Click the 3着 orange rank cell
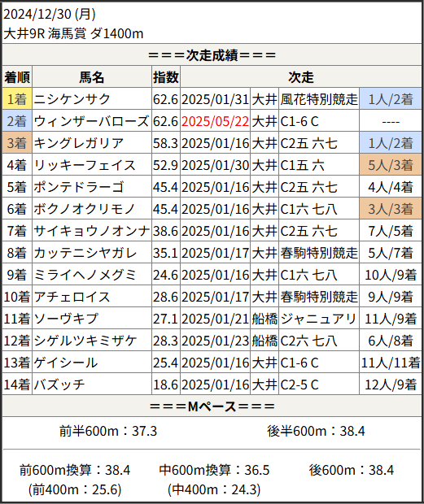The width and height of the screenshot is (424, 504). (17, 143)
